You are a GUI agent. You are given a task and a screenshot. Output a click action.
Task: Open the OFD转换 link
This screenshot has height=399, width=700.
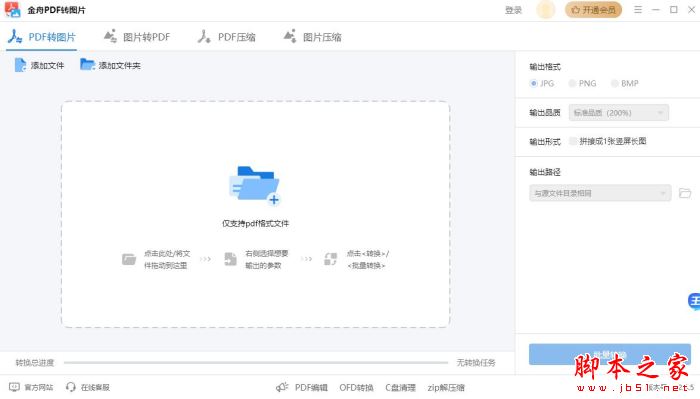356,387
